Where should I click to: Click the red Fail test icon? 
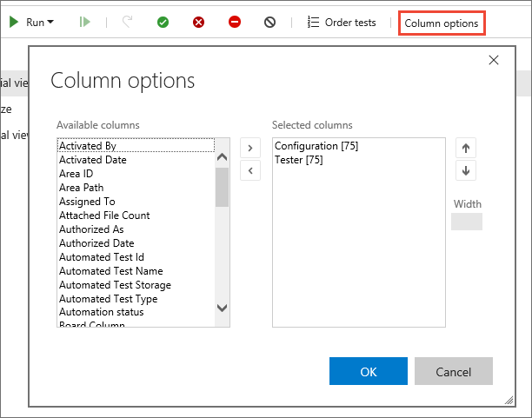199,22
